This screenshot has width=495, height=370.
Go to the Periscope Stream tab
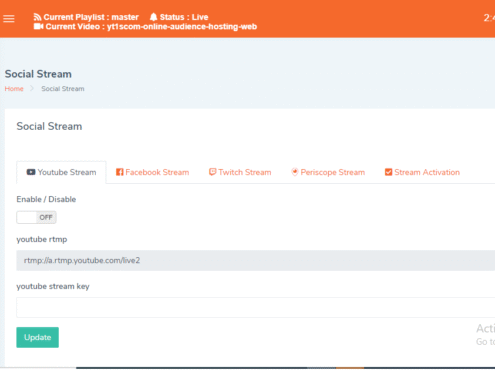pyautogui.click(x=328, y=172)
